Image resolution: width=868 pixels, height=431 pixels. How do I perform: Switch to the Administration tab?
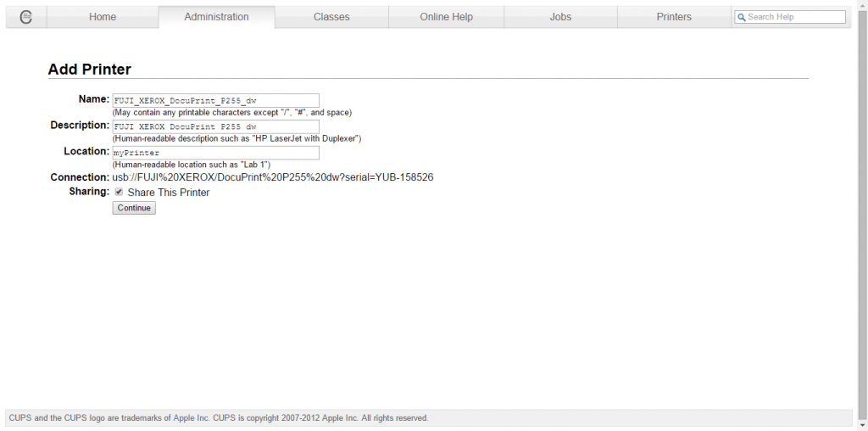tap(216, 17)
